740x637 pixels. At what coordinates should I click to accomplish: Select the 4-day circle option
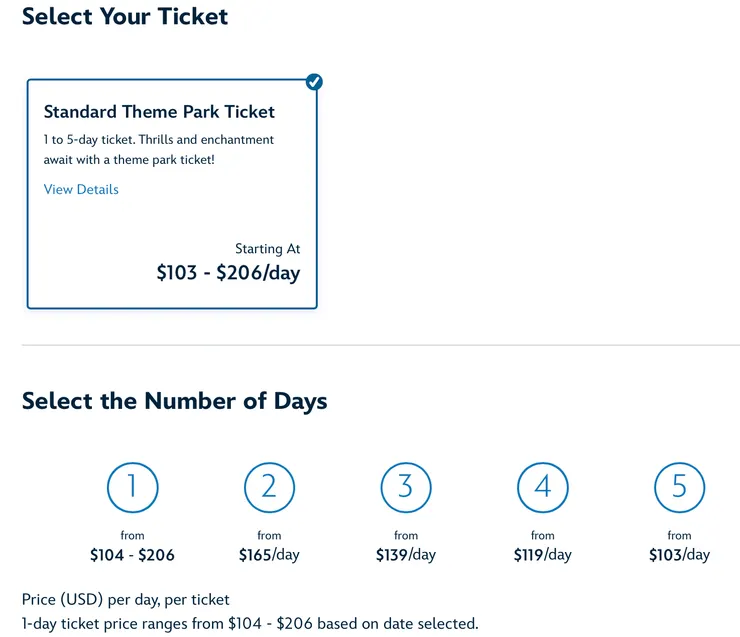(x=543, y=487)
